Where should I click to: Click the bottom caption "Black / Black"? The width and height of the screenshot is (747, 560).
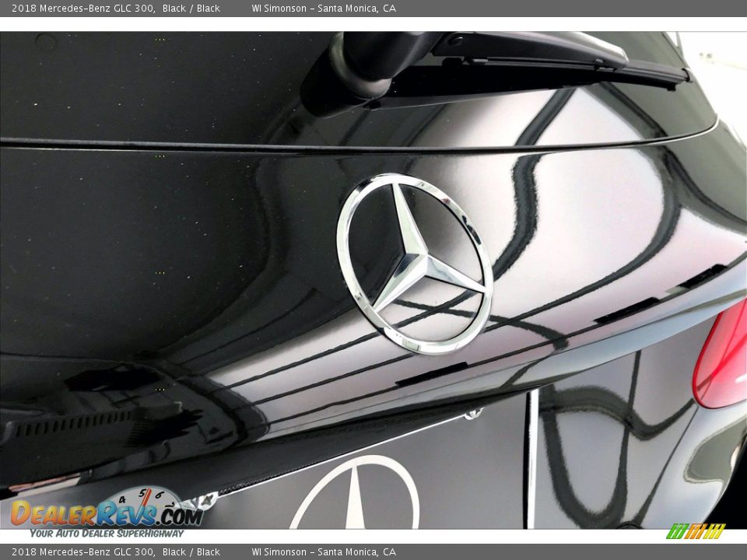[191, 552]
